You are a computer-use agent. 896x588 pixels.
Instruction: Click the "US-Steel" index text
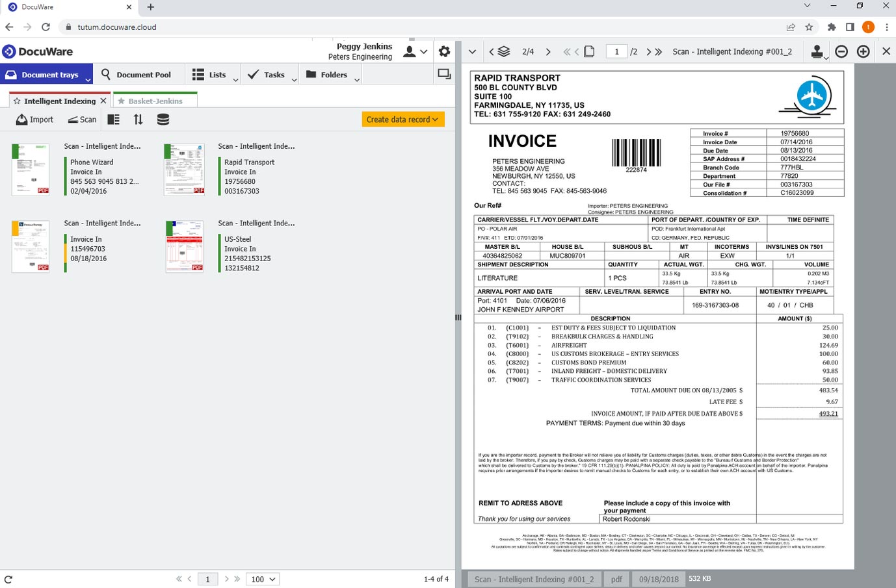pos(237,239)
